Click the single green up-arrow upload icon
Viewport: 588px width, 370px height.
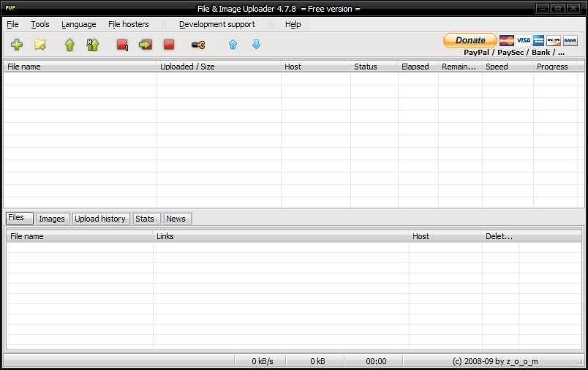pyautogui.click(x=69, y=45)
